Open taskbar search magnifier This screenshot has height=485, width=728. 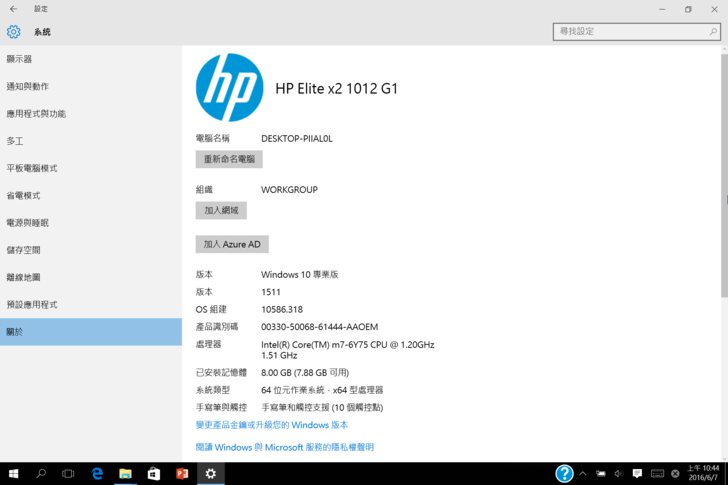click(41, 473)
